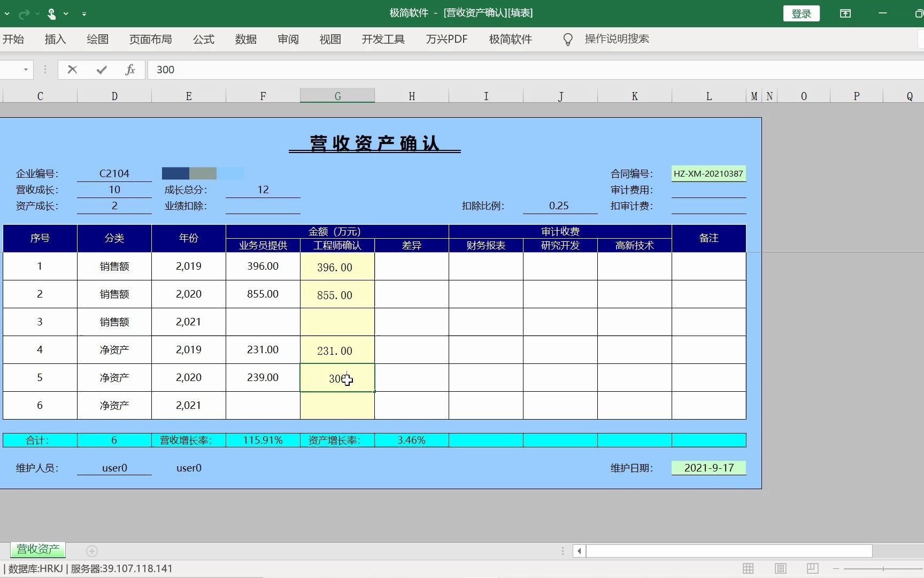Click the 维护日期 cell 2021-9-17
The width and height of the screenshot is (924, 578).
coord(709,468)
